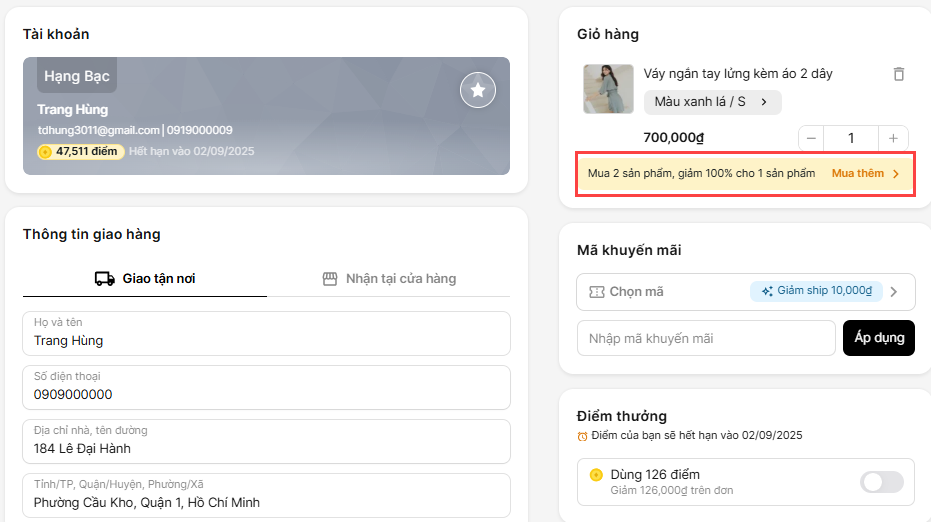Image resolution: width=931 pixels, height=522 pixels.
Task: Decrease product quantity with minus button
Action: 811,138
